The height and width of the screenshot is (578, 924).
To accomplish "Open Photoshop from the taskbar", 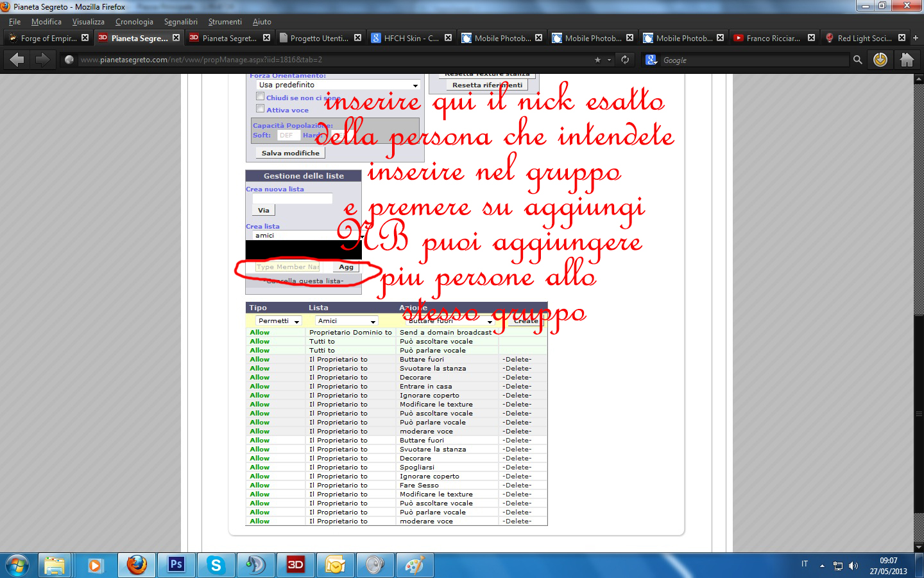I will point(176,565).
